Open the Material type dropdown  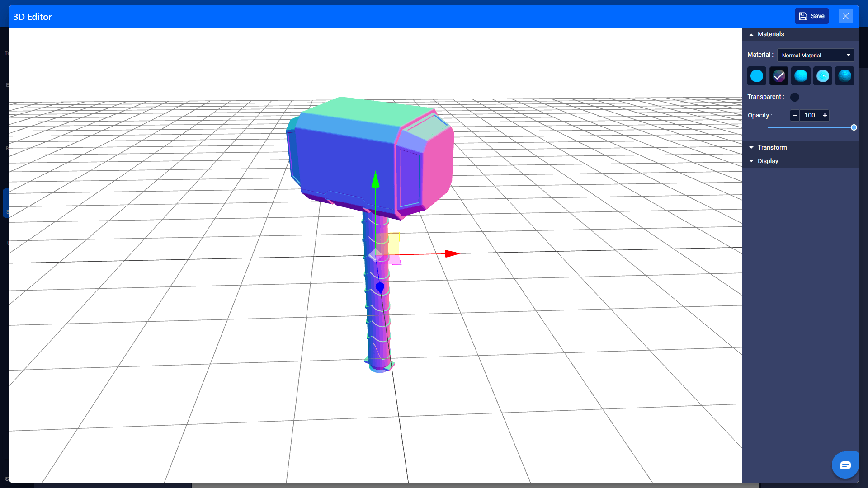(816, 55)
